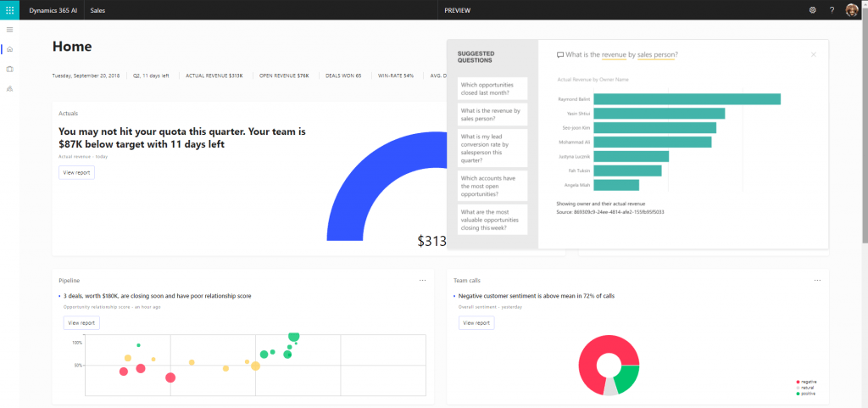Click Dynamics 365 AI in header
The width and height of the screenshot is (868, 408).
(x=53, y=10)
